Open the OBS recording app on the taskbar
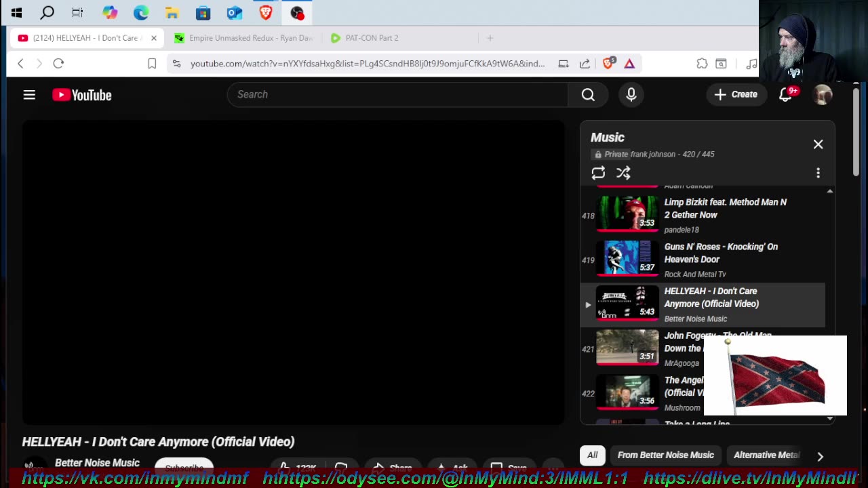The height and width of the screenshot is (488, 868). point(297,12)
